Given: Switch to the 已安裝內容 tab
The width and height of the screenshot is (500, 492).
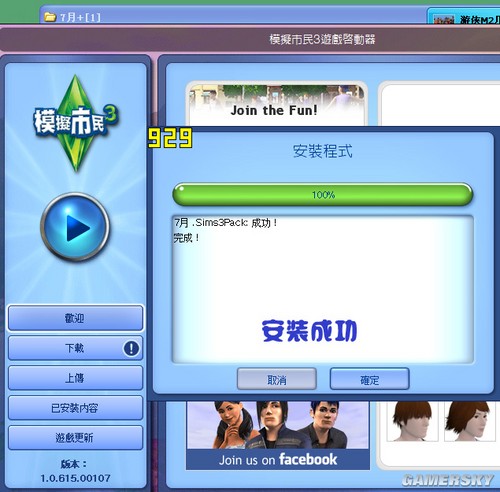Looking at the screenshot, I should [75, 408].
